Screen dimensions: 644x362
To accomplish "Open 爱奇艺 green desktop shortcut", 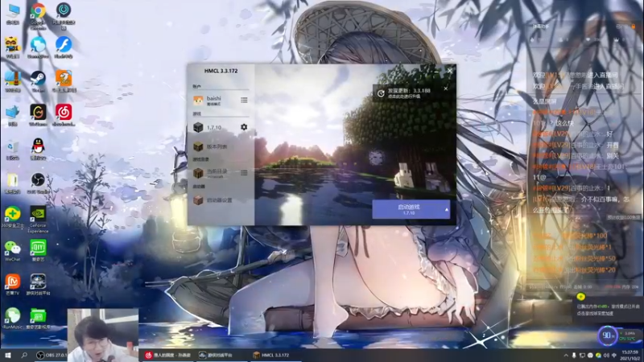I will (x=38, y=251).
